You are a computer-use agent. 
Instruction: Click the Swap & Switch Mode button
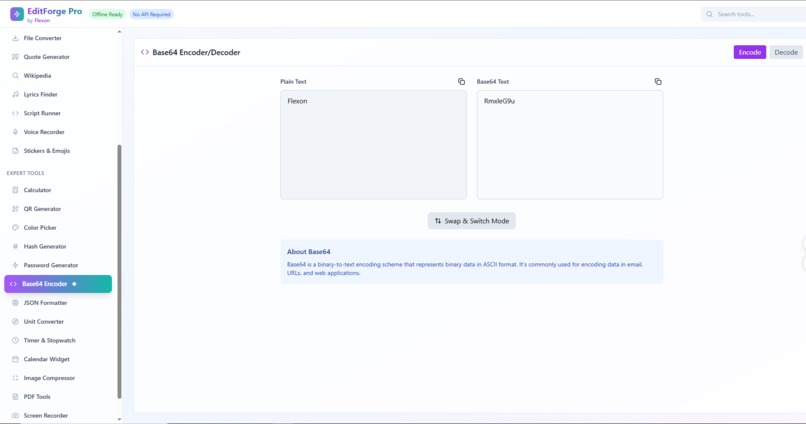[x=471, y=221]
